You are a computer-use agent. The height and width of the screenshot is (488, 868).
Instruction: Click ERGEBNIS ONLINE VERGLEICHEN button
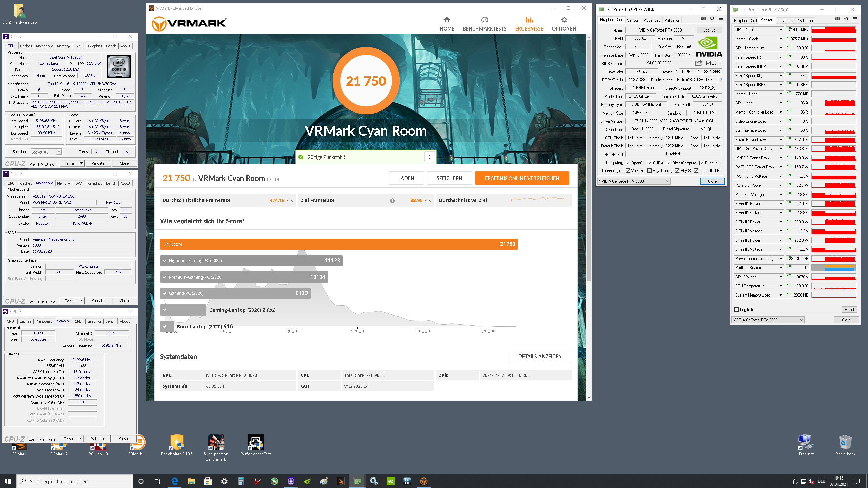tap(522, 178)
